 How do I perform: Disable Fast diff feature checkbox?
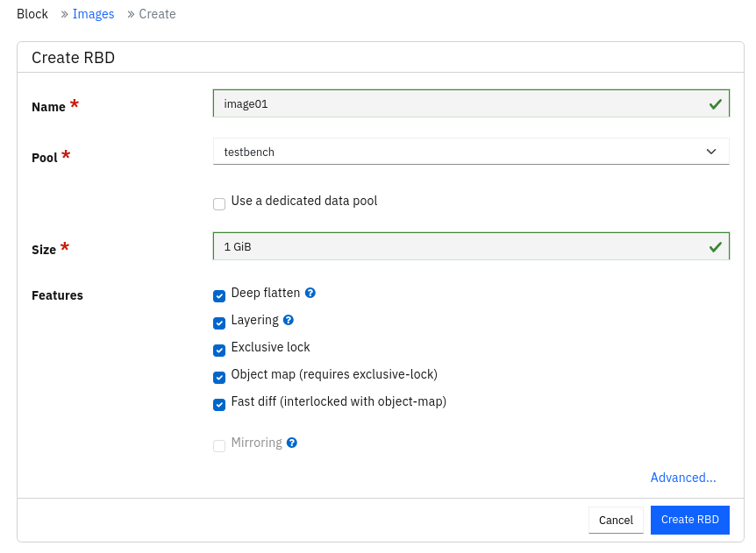pyautogui.click(x=219, y=405)
